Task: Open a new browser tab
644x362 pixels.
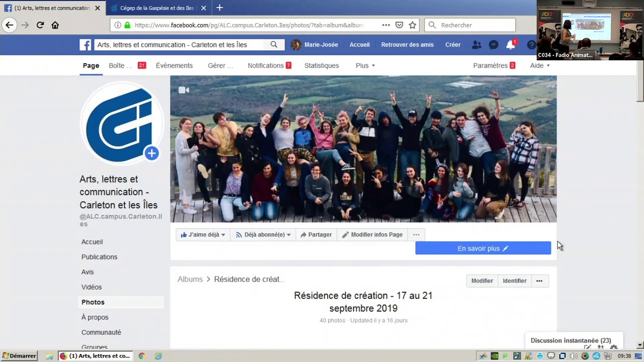Action: click(219, 8)
